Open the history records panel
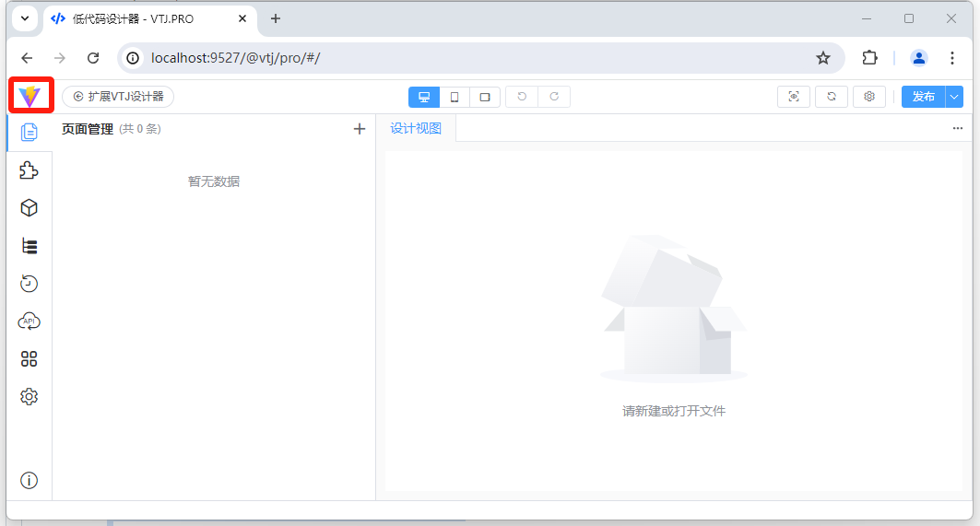The width and height of the screenshot is (980, 526). 30,284
